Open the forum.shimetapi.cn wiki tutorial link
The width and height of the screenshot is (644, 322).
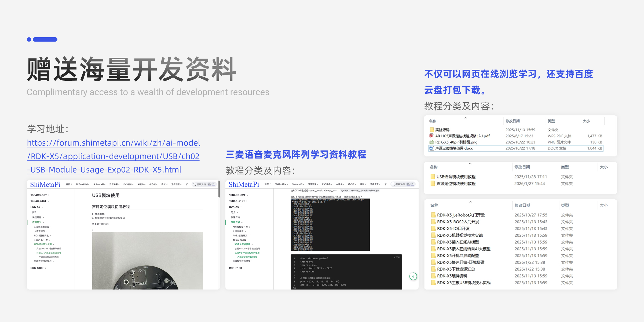[114, 156]
